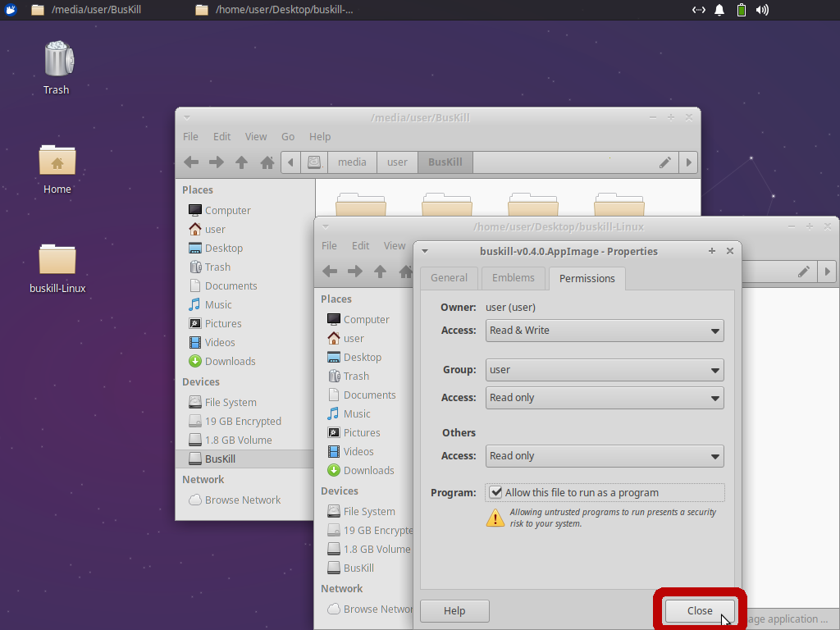Click the Close button in Properties dialog
The height and width of the screenshot is (630, 840).
pos(700,610)
